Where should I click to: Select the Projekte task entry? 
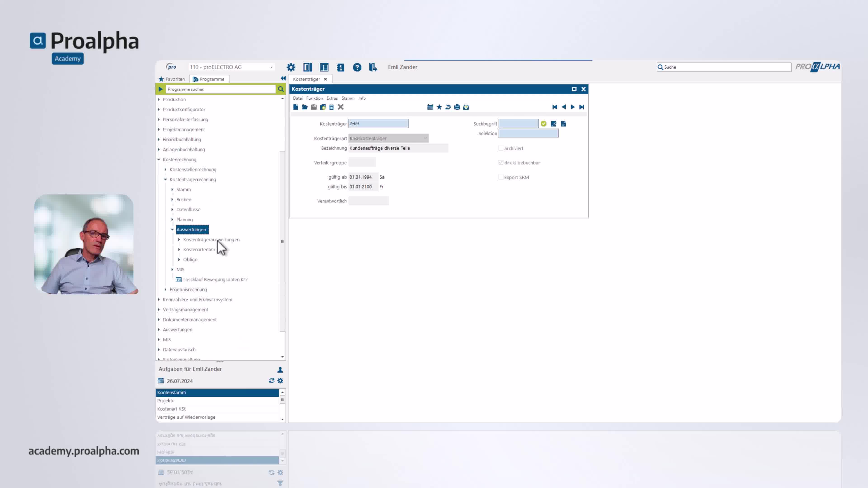[166, 401]
